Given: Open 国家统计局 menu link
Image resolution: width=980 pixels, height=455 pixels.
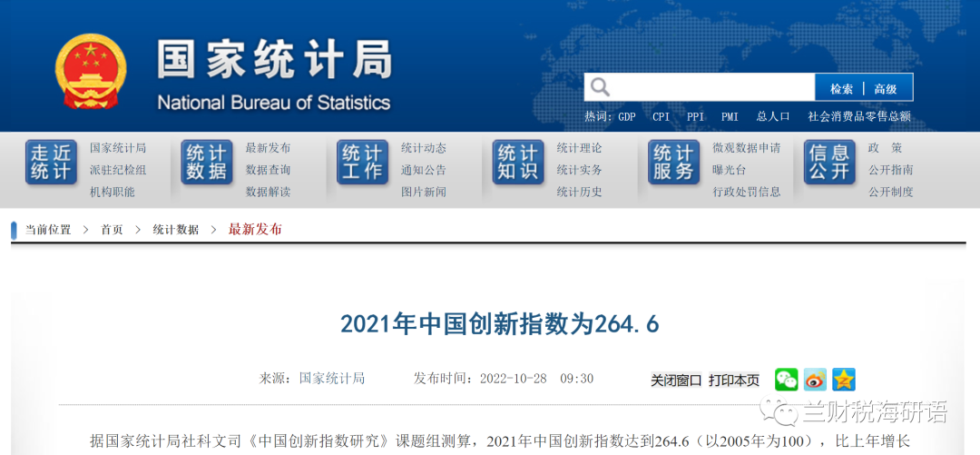Looking at the screenshot, I should click(x=117, y=148).
